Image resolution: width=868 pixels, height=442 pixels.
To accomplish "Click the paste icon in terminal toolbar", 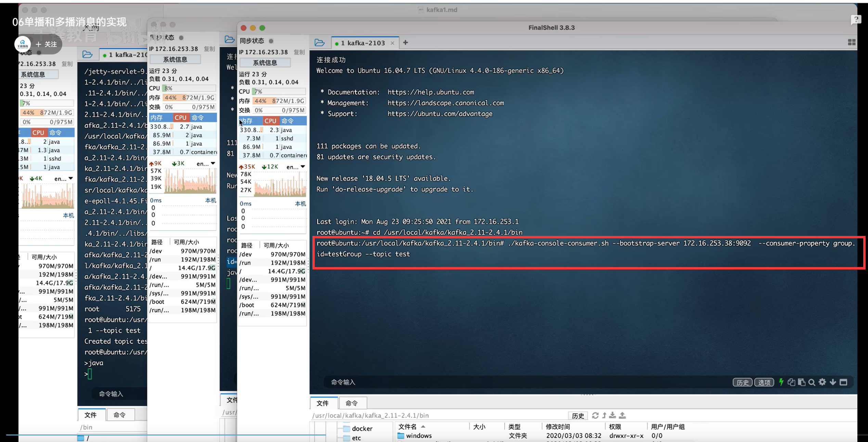I will pyautogui.click(x=801, y=382).
